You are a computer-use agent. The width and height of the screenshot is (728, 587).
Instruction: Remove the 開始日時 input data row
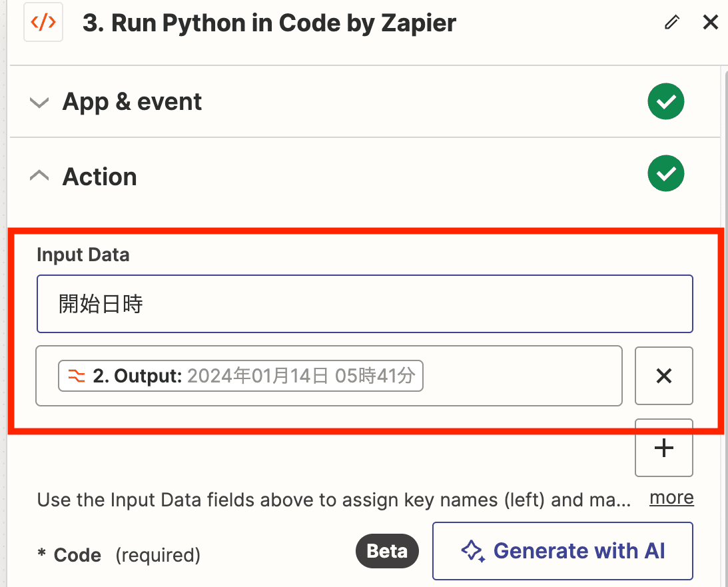[x=664, y=376]
